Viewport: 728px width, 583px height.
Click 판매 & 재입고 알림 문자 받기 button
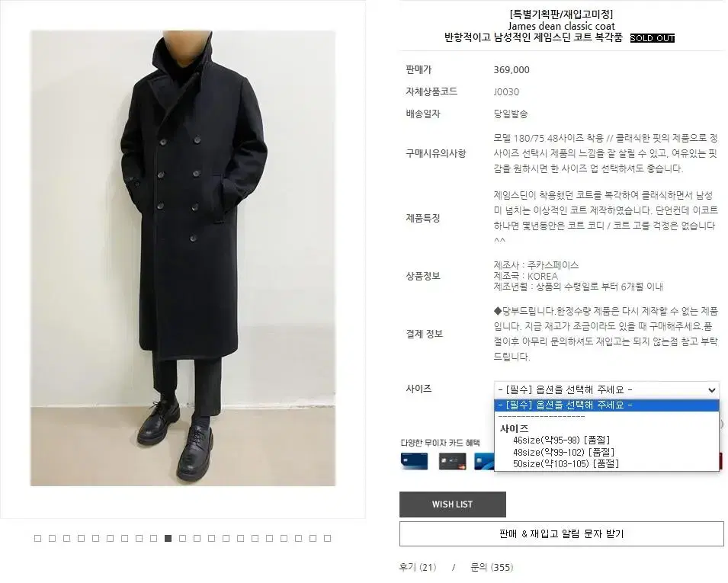(562, 533)
